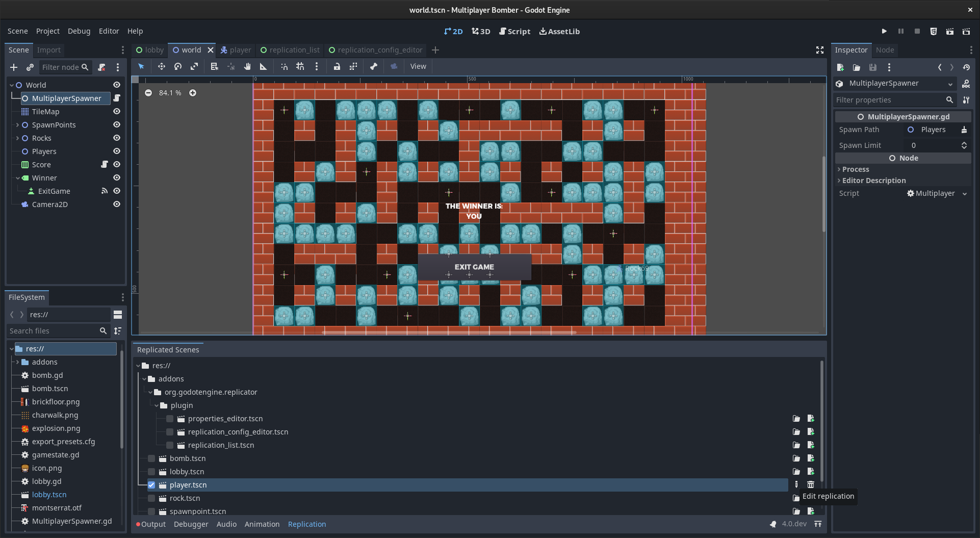The image size is (980, 538).
Task: Open the Project menu
Action: point(48,31)
